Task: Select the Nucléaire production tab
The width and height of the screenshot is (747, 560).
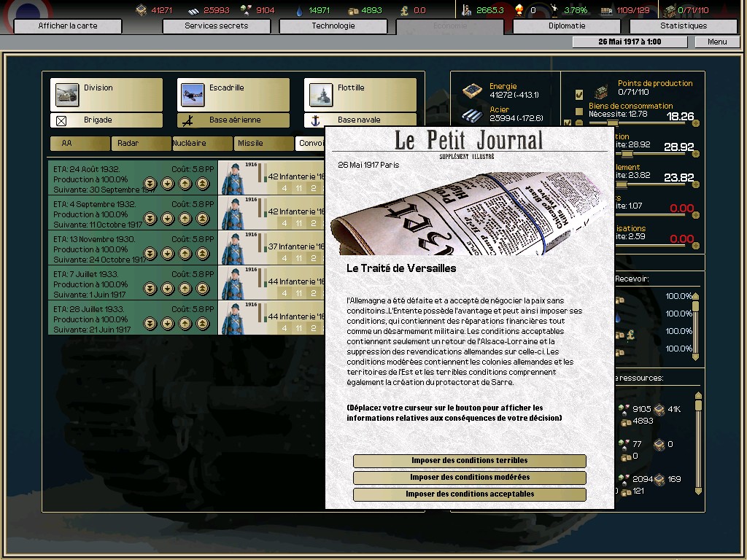Action: click(203, 144)
